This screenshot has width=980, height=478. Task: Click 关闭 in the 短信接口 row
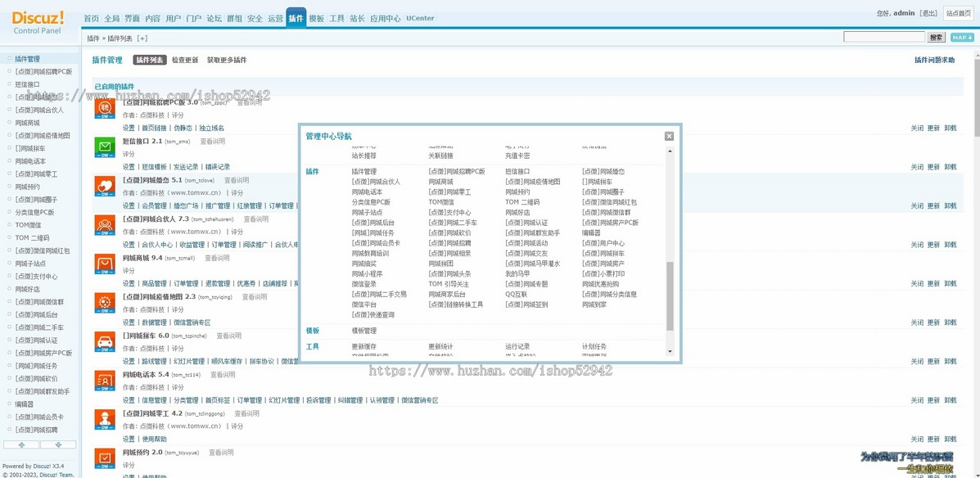pyautogui.click(x=917, y=167)
